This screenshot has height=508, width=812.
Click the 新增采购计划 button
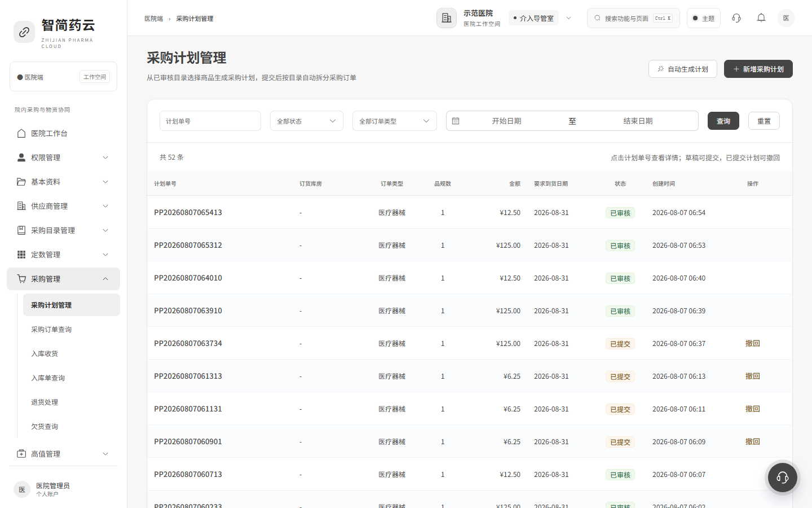758,69
